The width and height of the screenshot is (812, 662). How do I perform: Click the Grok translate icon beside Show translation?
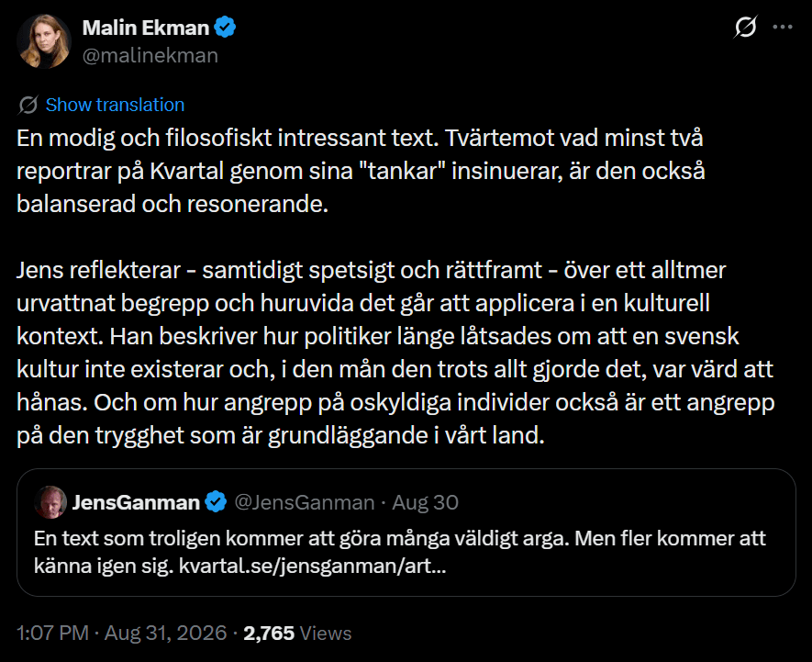click(28, 105)
